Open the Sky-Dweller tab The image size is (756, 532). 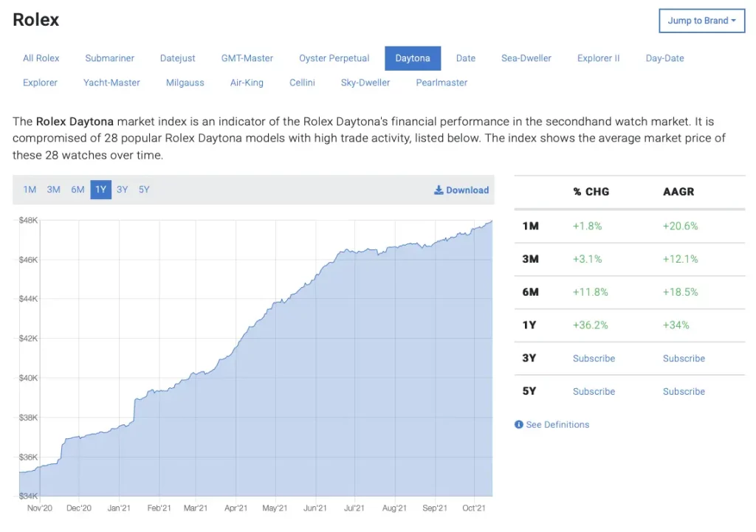pos(365,83)
